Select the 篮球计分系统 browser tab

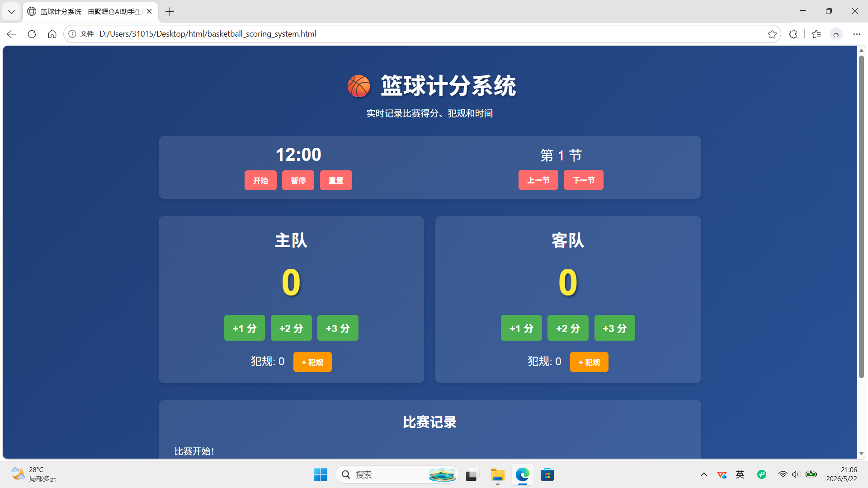point(90,12)
